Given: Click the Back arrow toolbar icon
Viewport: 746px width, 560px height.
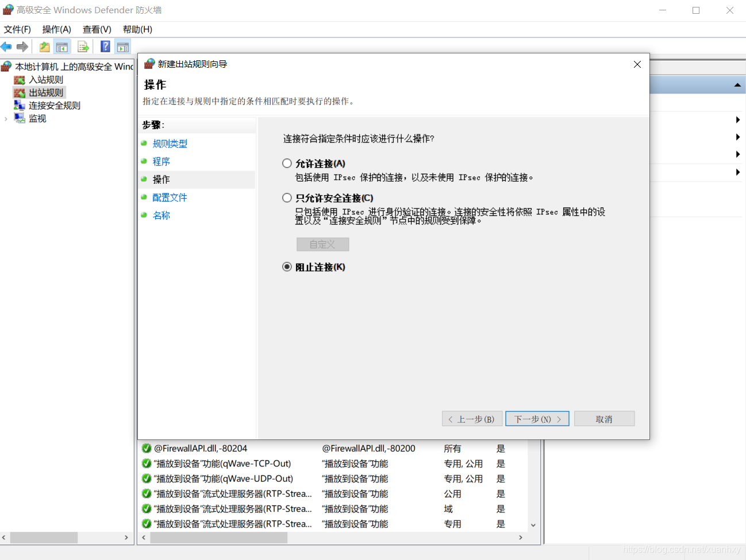Looking at the screenshot, I should (x=6, y=47).
